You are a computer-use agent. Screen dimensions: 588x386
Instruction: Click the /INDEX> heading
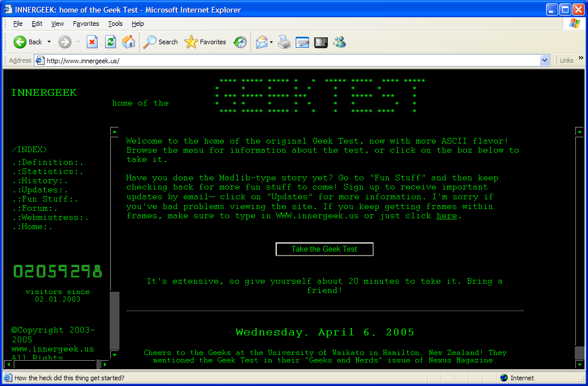[x=29, y=150]
